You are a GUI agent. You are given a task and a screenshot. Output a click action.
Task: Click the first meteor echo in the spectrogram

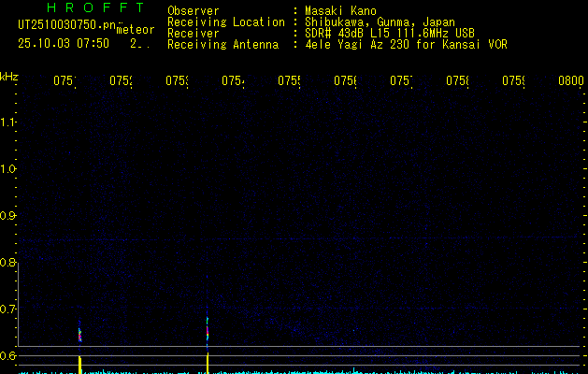(x=79, y=332)
